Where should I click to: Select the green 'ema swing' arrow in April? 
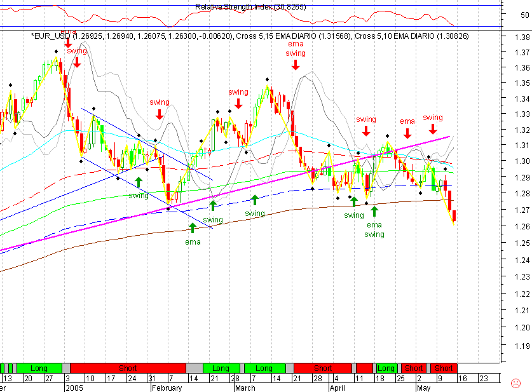coord(374,210)
